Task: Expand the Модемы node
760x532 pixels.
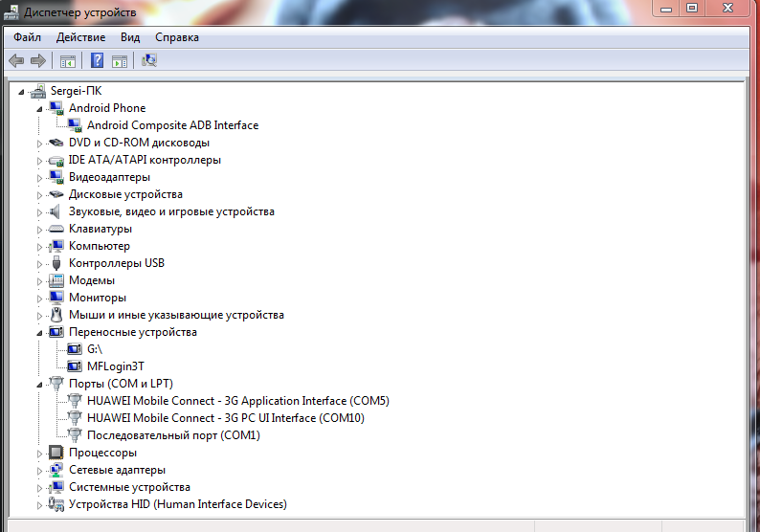Action: click(x=40, y=281)
